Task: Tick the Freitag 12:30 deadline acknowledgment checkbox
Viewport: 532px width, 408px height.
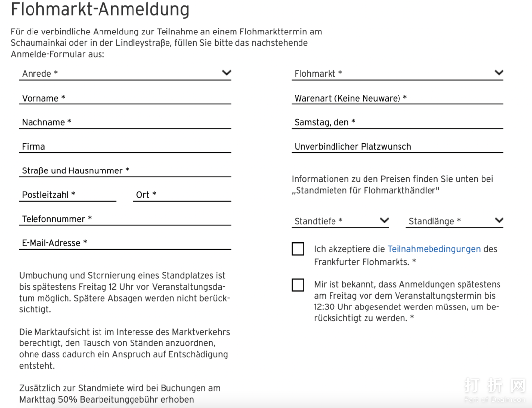Action: click(298, 285)
